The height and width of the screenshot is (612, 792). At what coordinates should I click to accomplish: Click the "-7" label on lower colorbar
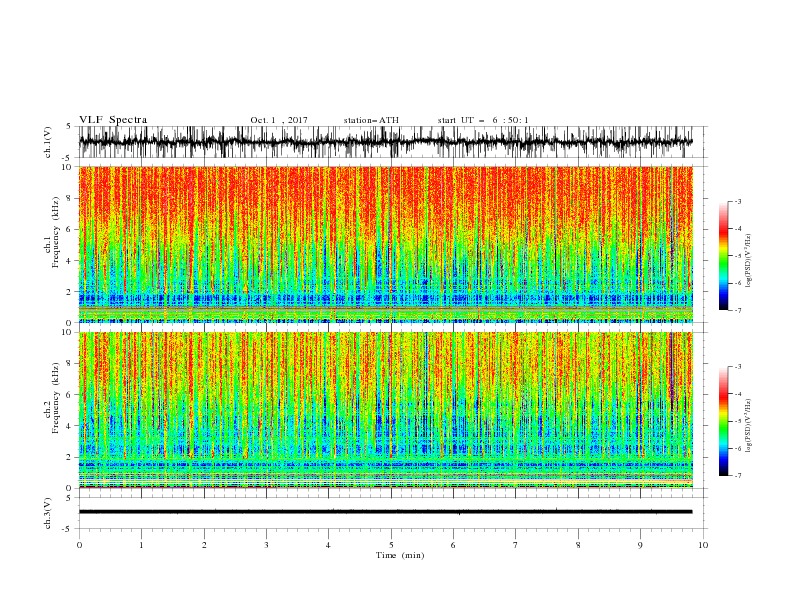click(738, 476)
